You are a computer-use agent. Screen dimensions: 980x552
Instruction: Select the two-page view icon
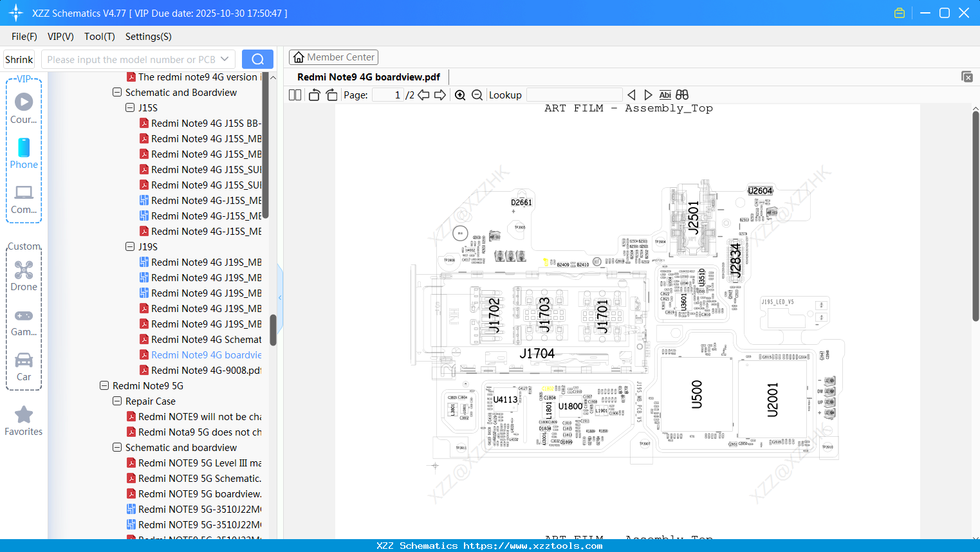pos(294,95)
